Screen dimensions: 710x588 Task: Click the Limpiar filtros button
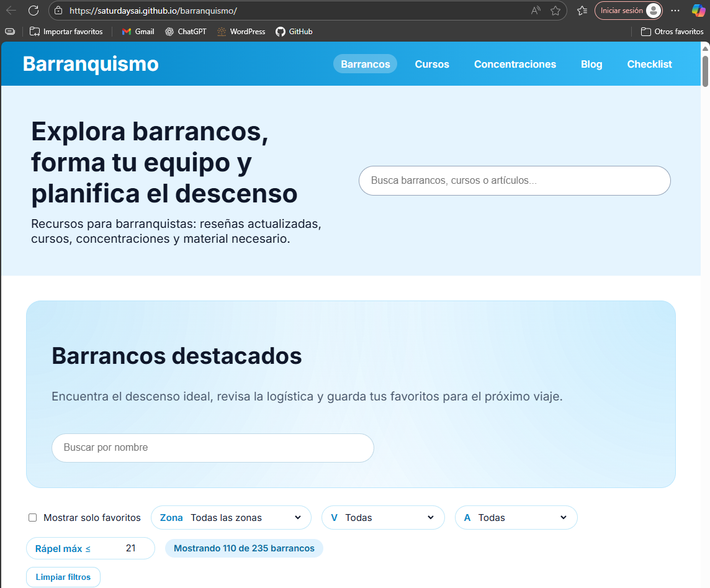[63, 577]
